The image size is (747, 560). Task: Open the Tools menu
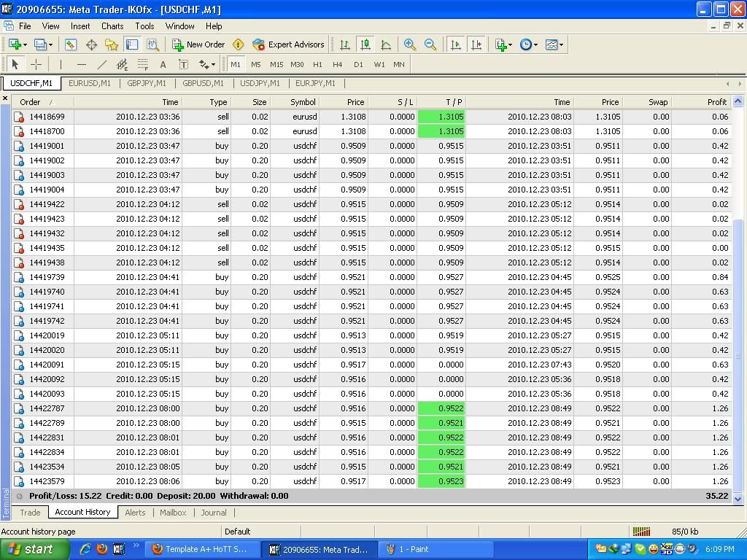click(144, 26)
